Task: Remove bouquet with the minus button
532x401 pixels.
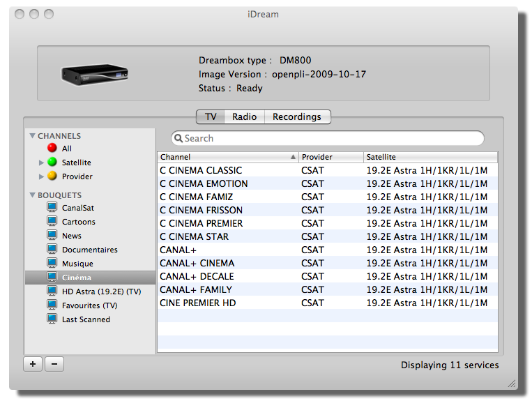Action: coord(54,364)
